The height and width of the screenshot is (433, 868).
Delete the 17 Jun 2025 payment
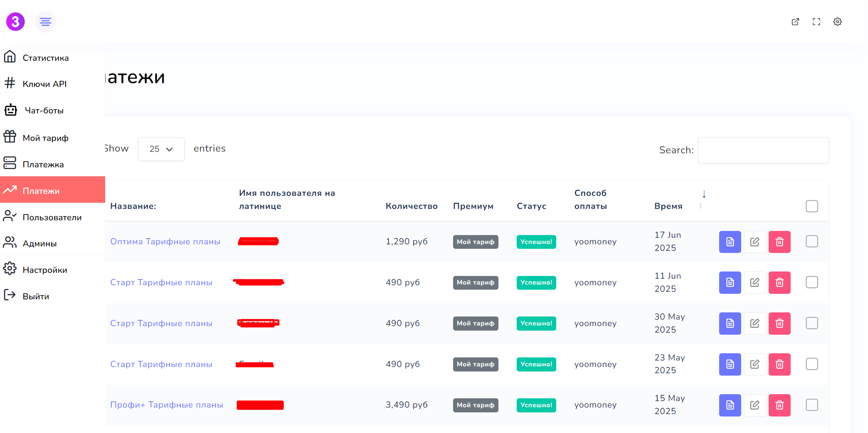[x=779, y=242]
